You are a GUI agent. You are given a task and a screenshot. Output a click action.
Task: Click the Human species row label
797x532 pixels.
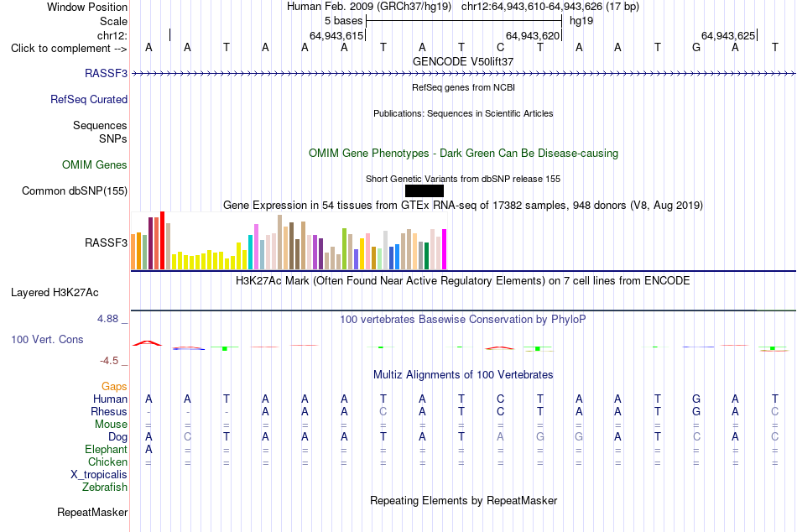point(110,399)
